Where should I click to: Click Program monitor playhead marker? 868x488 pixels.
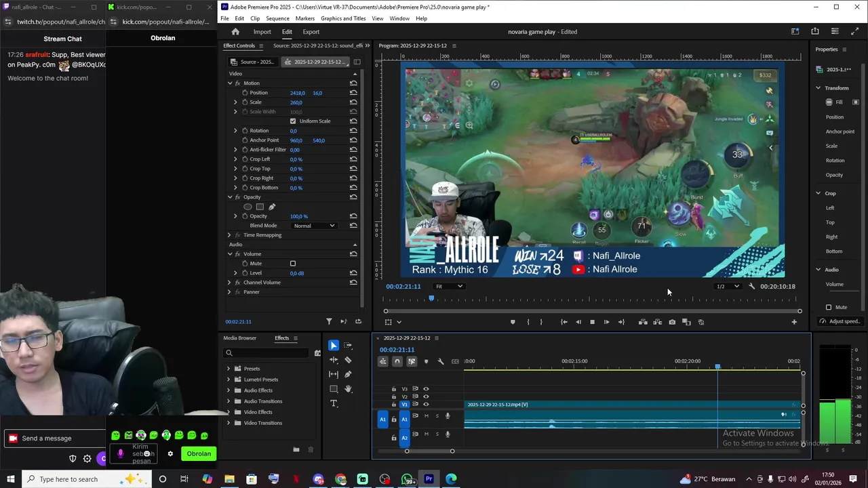431,298
